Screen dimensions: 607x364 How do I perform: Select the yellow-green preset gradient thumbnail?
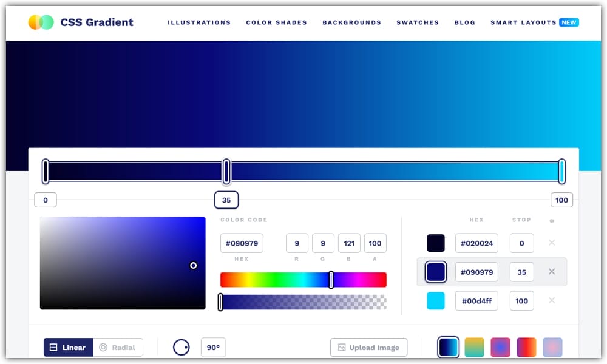[474, 346]
